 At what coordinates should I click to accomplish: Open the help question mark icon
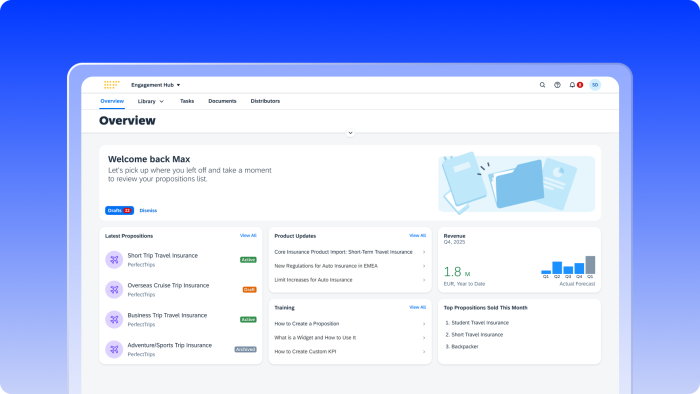click(x=557, y=85)
